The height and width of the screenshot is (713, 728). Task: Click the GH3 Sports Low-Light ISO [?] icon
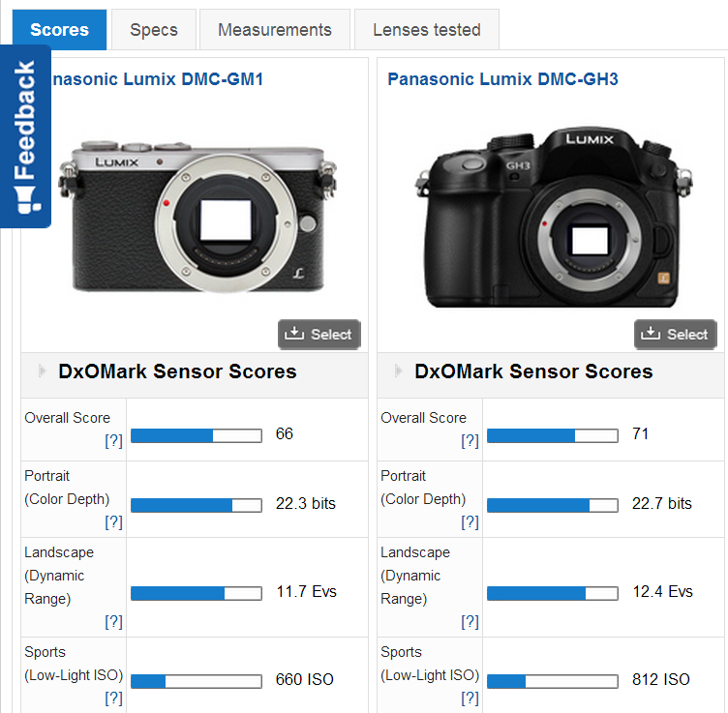coord(470,698)
